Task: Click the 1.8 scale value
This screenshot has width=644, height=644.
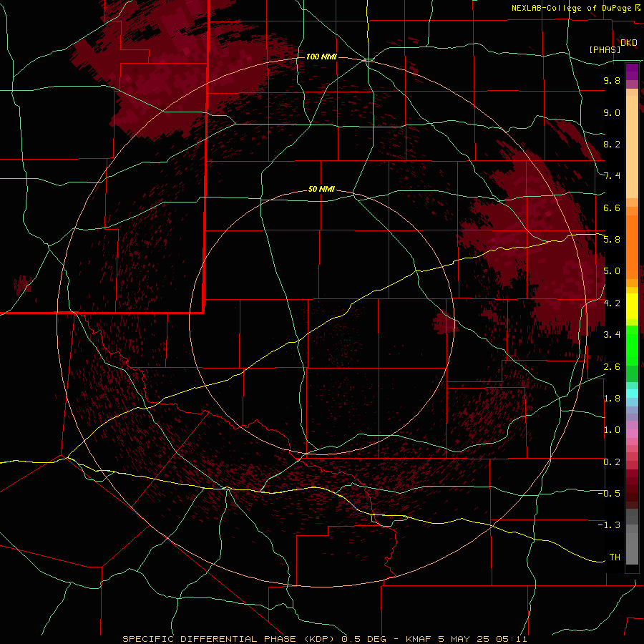Action: click(x=612, y=399)
